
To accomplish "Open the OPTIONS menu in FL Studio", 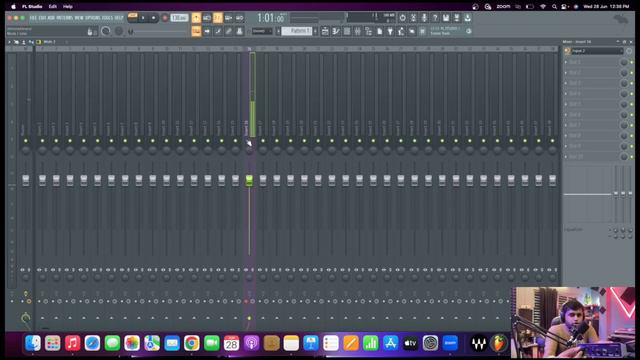I will (93, 18).
